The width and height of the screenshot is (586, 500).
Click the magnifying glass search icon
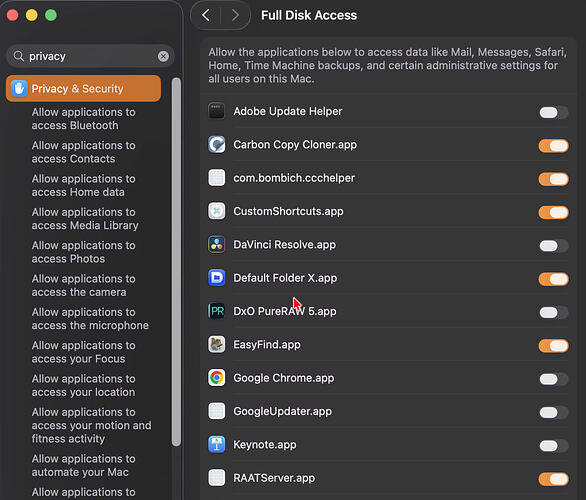coord(18,56)
